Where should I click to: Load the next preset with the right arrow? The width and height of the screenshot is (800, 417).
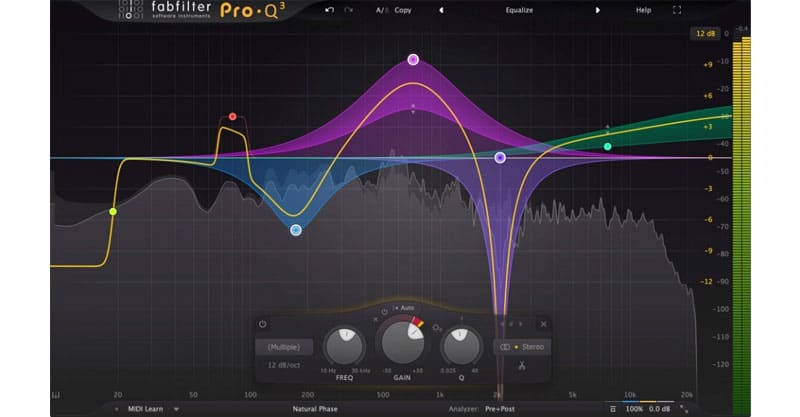click(x=597, y=10)
